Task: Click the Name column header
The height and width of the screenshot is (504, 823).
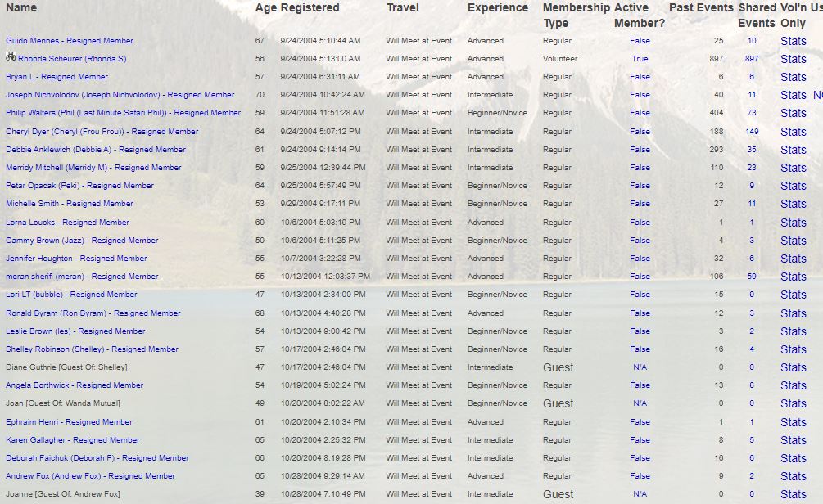Action: (x=21, y=8)
